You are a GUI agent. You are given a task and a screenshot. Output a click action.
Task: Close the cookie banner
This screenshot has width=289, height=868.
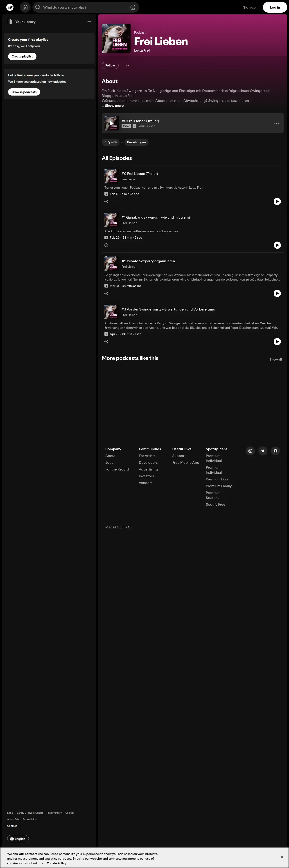click(x=282, y=857)
